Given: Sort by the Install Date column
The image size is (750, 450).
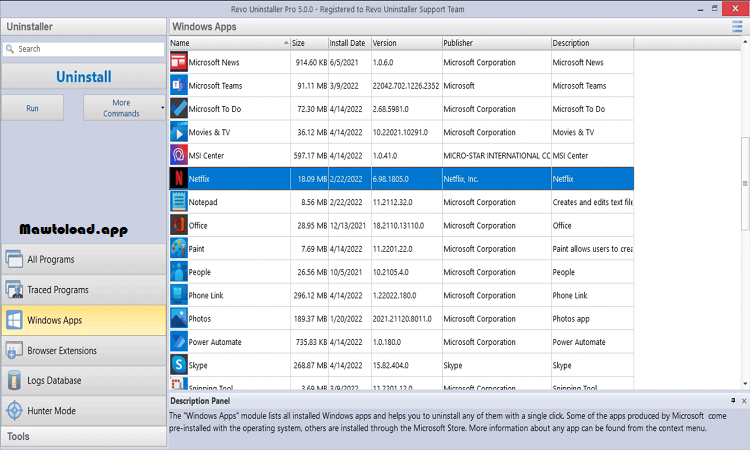Looking at the screenshot, I should [x=350, y=43].
